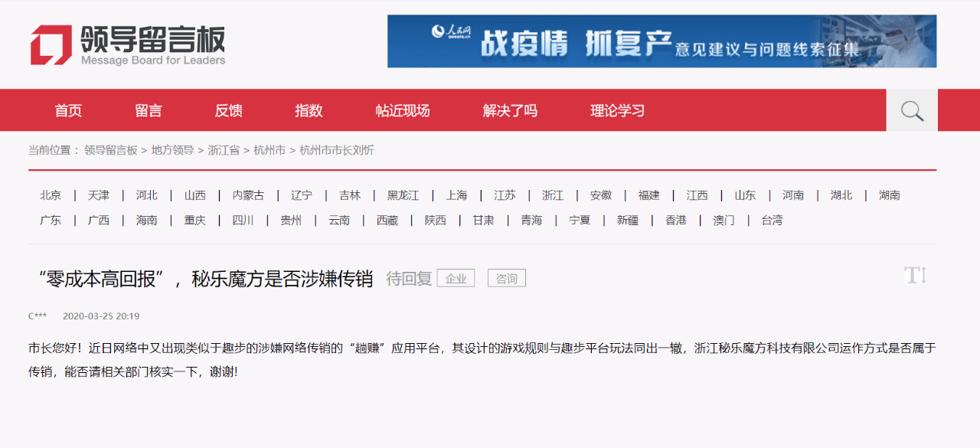Click the magnifier search icon
This screenshot has width=980, height=448.
click(912, 111)
